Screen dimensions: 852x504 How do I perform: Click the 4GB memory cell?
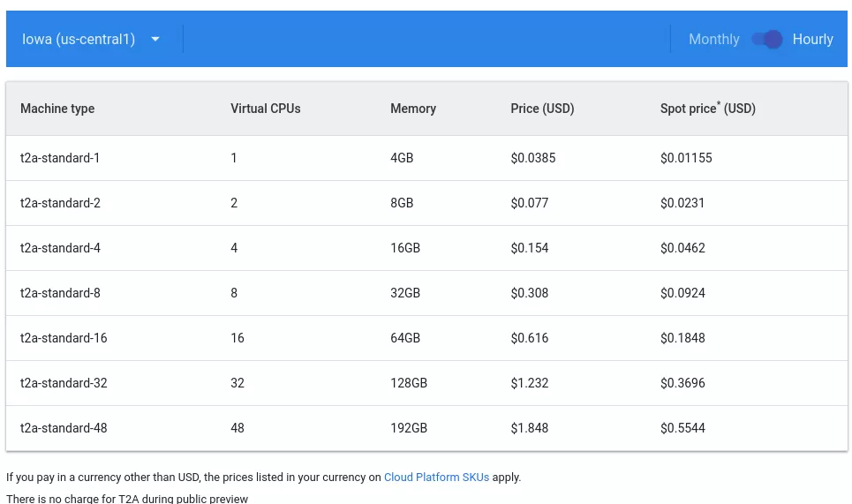(402, 158)
